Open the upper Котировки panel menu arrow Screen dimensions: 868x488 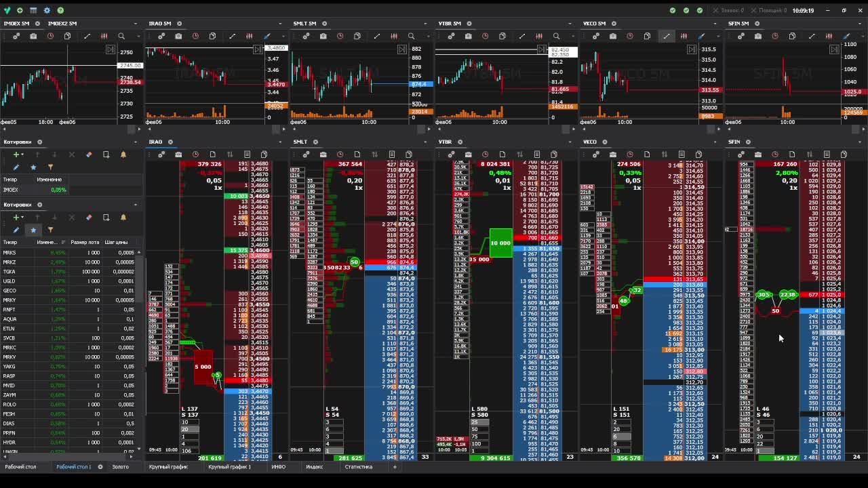(135, 142)
